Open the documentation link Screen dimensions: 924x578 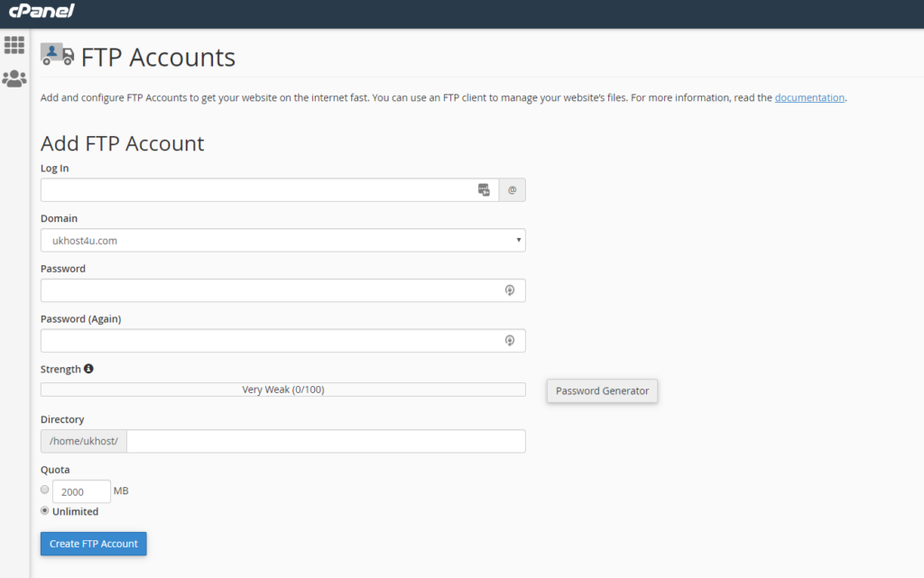click(x=809, y=97)
